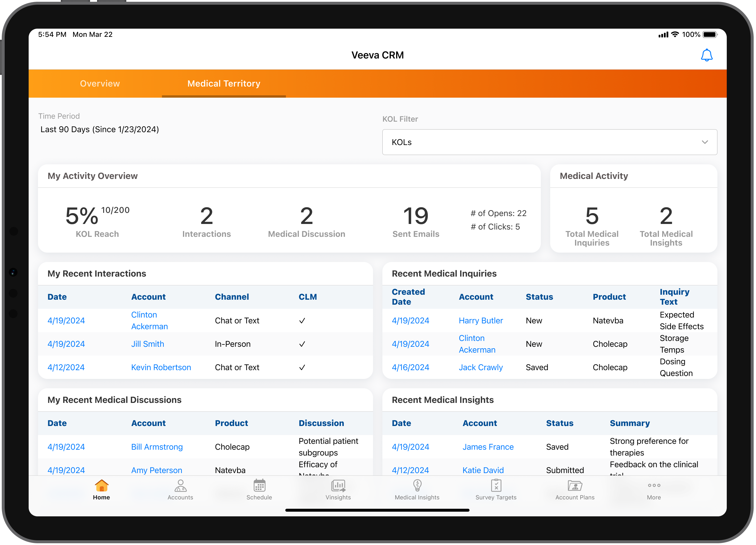This screenshot has height=545, width=756.
Task: Tap the notification bell icon
Action: [706, 55]
